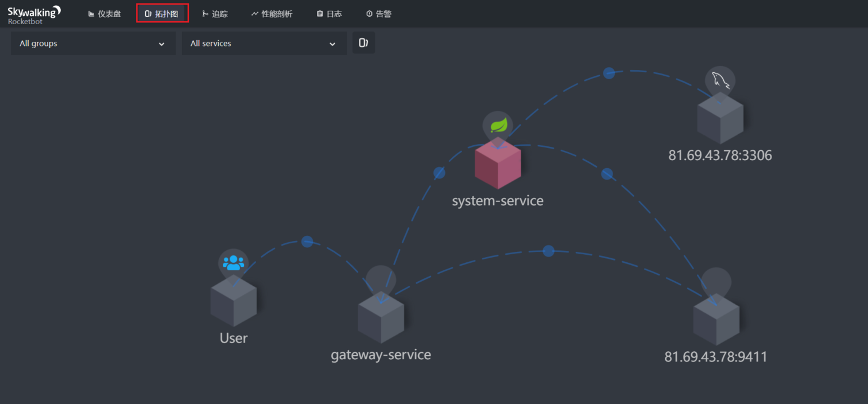Select the red system-service cube
The width and height of the screenshot is (868, 404).
point(498,164)
